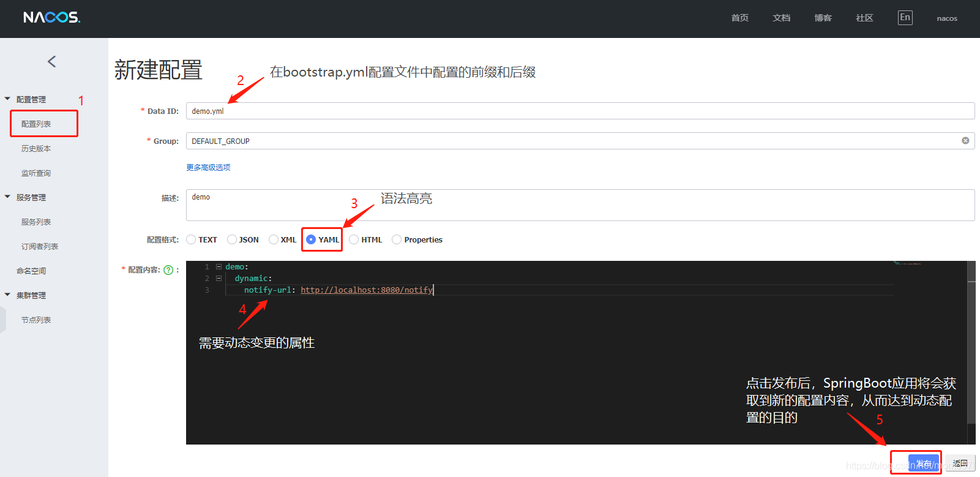The image size is (980, 477).
Task: Open 博客 in the top navigation
Action: 823,18
